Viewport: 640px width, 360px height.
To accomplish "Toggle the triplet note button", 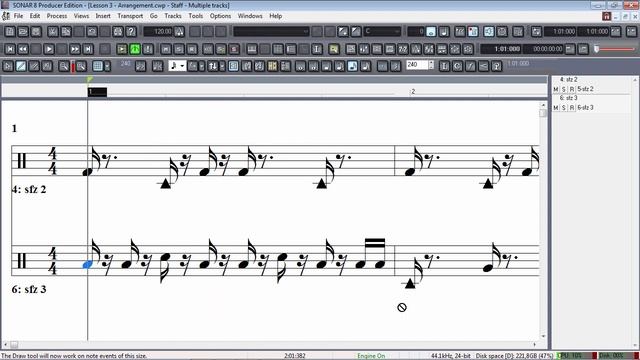I will (395, 66).
